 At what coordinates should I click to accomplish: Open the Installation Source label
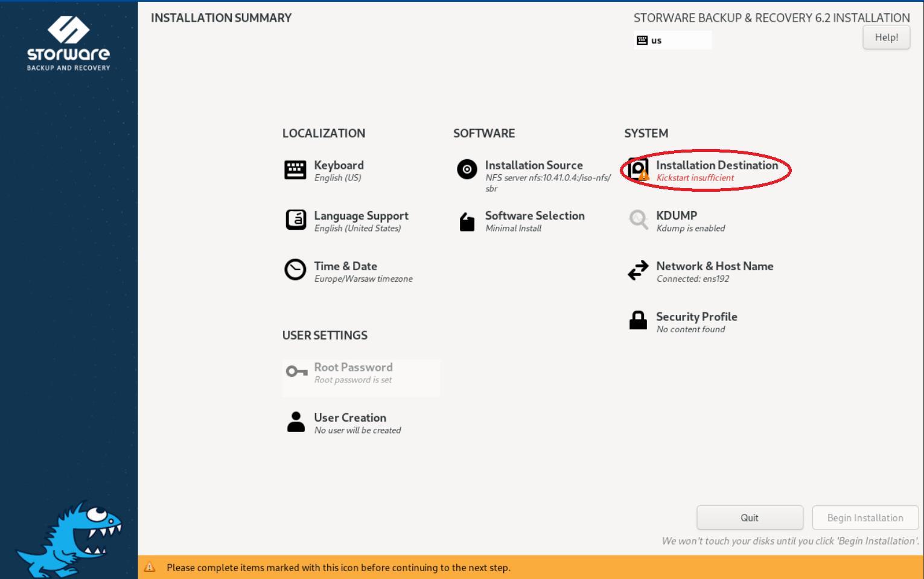coord(534,165)
